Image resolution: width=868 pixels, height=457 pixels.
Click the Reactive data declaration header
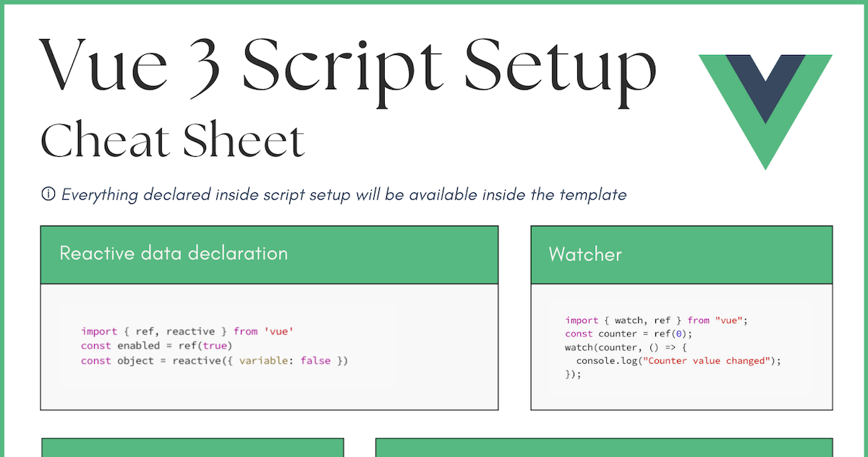[174, 254]
